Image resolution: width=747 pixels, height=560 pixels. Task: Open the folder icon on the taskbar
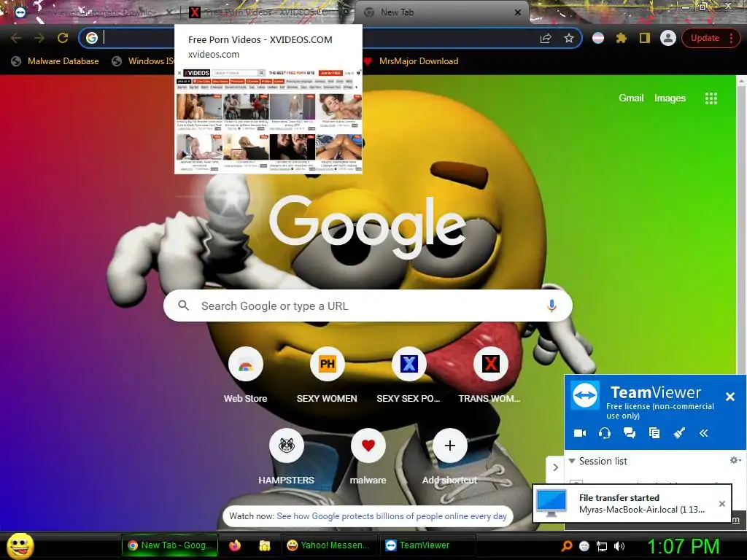pyautogui.click(x=264, y=545)
